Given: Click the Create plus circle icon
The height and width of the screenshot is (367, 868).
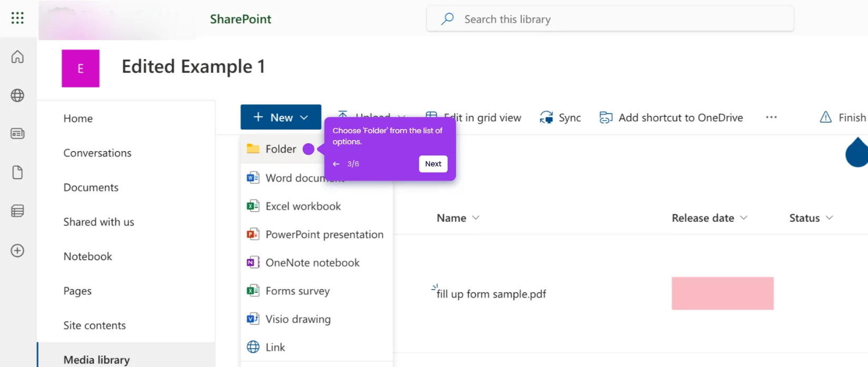Looking at the screenshot, I should pos(17,251).
